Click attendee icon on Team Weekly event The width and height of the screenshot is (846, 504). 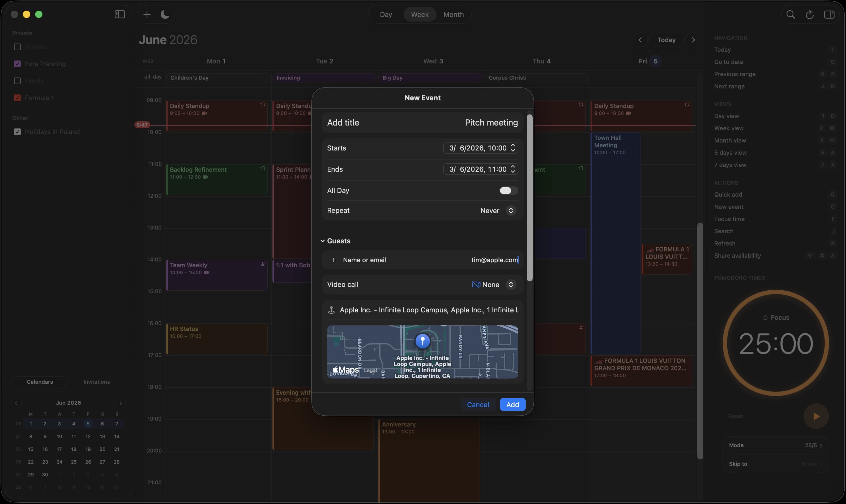tap(263, 264)
